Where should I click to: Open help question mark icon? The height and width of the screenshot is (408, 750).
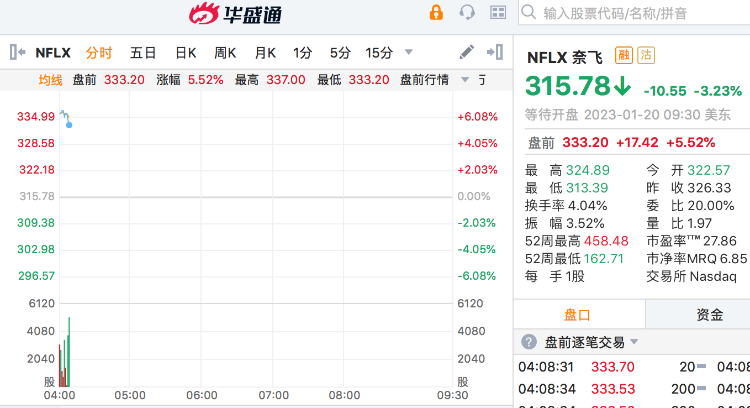point(529,342)
